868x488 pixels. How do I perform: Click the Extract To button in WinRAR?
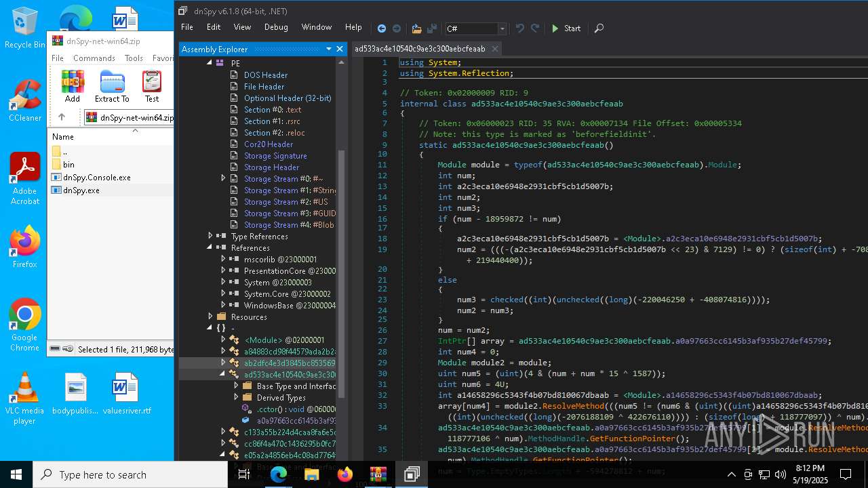(112, 86)
